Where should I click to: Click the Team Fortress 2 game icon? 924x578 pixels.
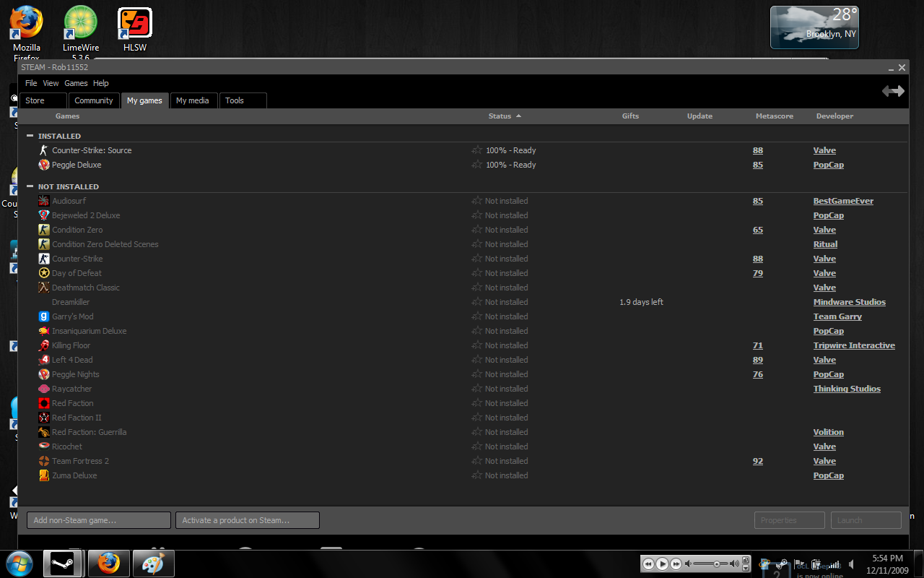44,461
